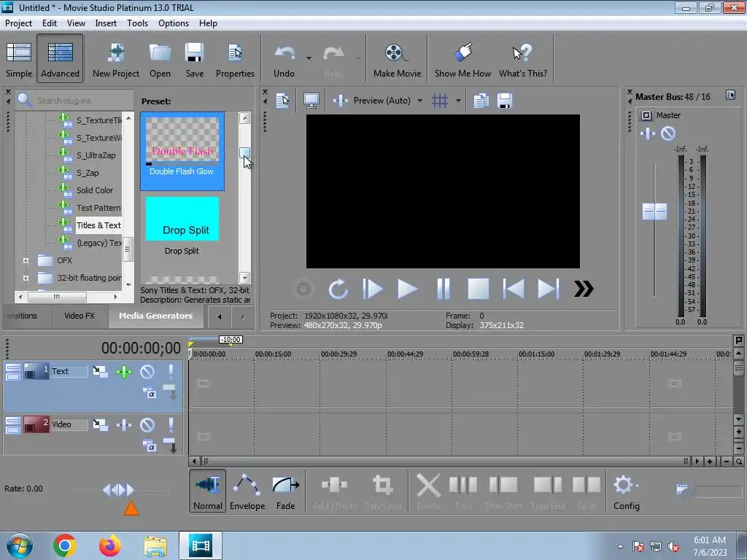
Task: Open the View menu
Action: point(76,23)
